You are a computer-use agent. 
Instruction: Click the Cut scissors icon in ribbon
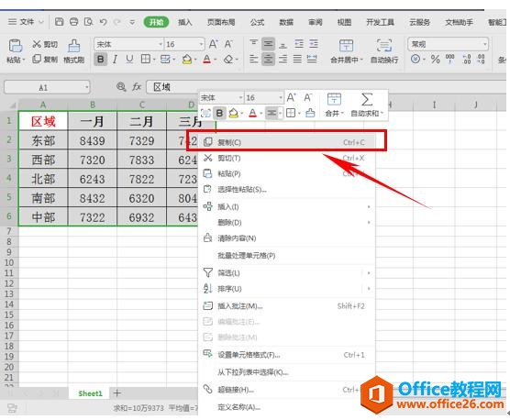(x=37, y=44)
